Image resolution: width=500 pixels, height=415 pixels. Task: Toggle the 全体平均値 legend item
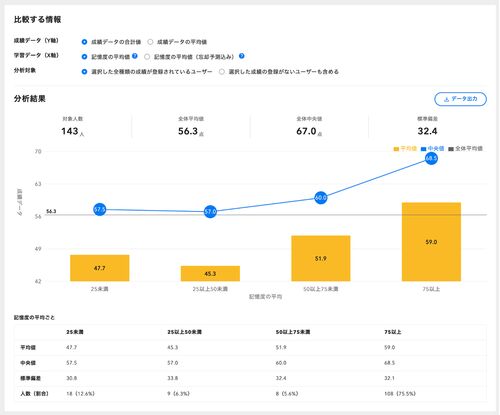(x=465, y=149)
